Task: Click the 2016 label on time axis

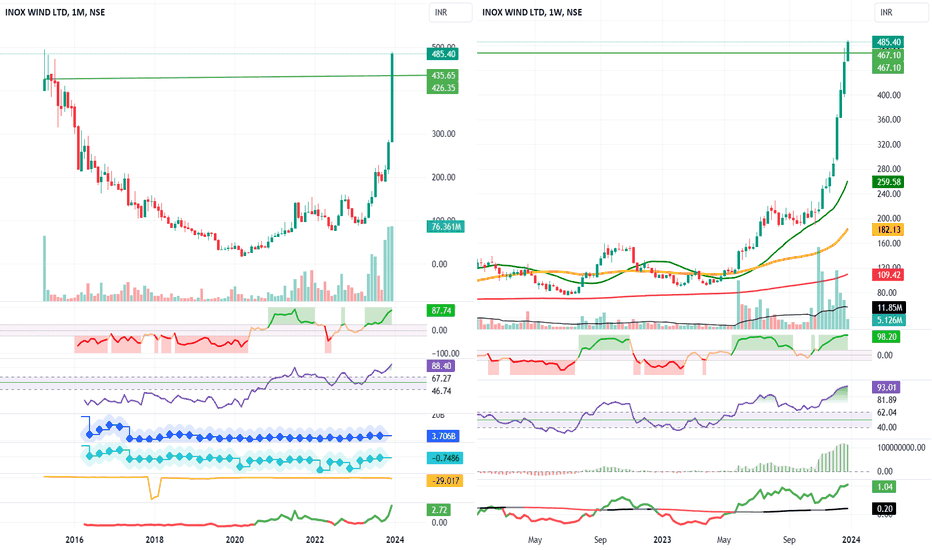Action: (74, 540)
